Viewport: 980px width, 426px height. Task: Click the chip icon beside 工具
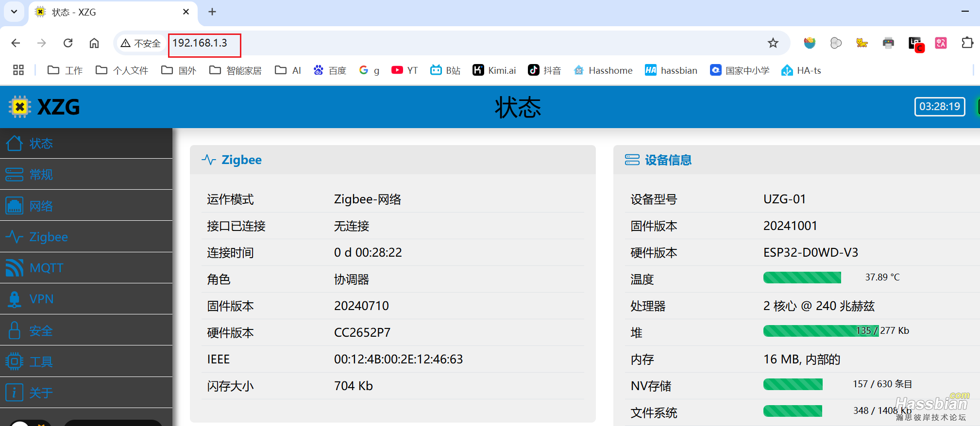[14, 361]
